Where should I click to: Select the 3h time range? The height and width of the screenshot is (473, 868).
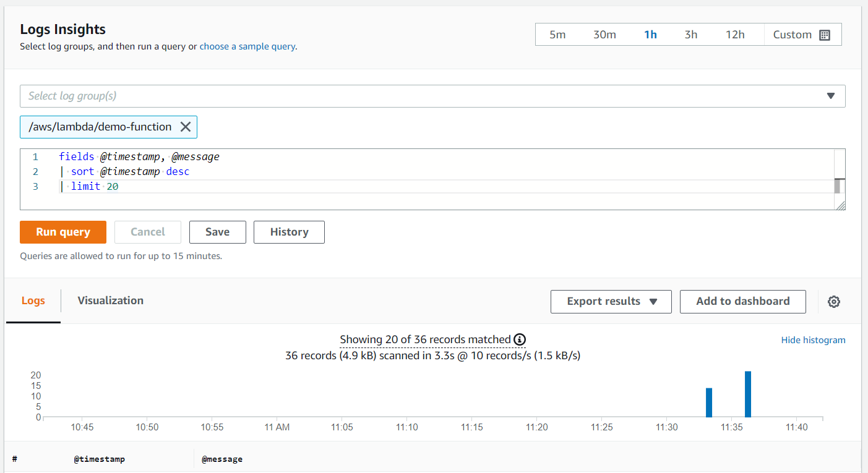(691, 35)
